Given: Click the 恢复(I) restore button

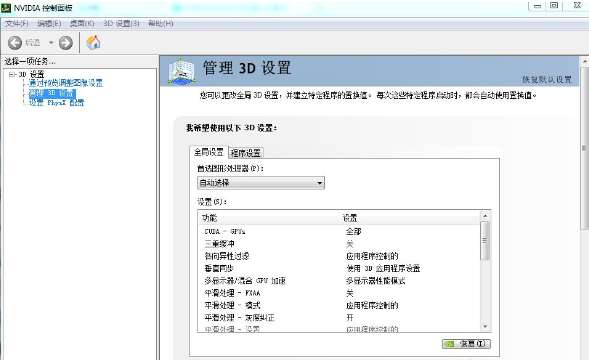Looking at the screenshot, I should click(x=466, y=343).
